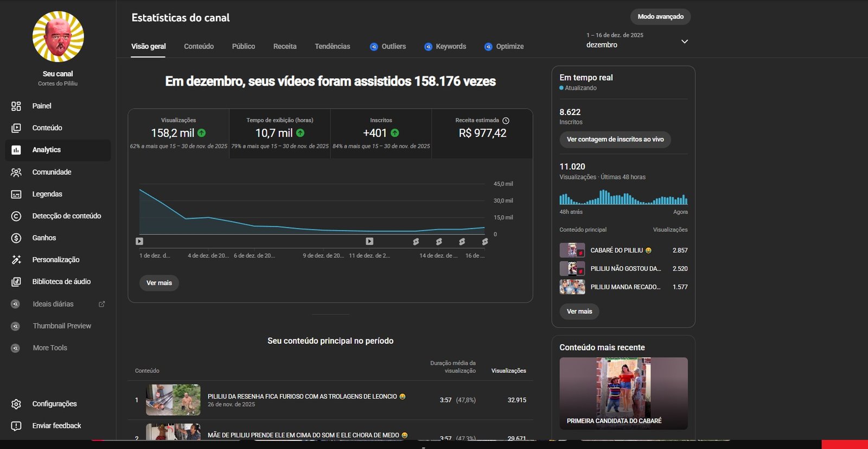
Task: Select the Visualizações metric card
Action: [x=178, y=133]
